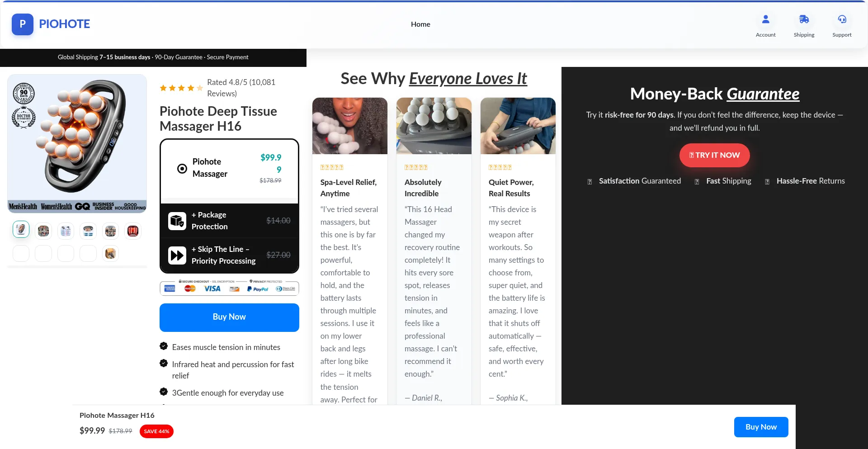Open the Quiet Power review photo

(518, 126)
